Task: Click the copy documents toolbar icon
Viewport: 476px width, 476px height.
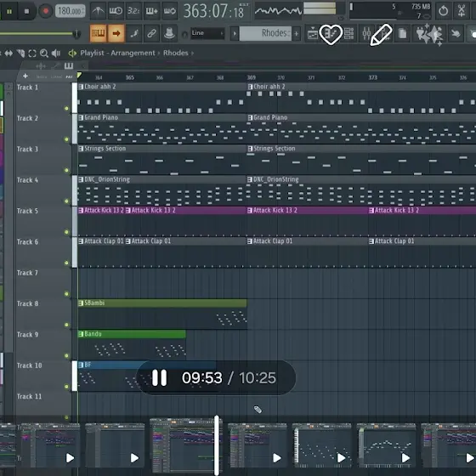Action: pyautogui.click(x=402, y=33)
